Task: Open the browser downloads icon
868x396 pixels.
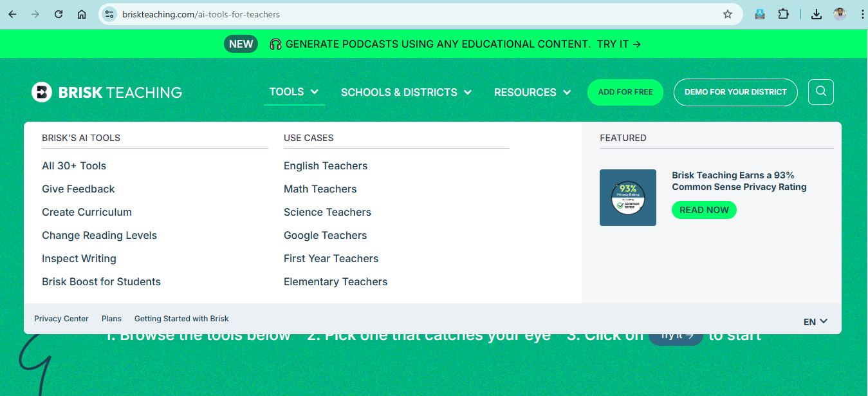Action: click(817, 14)
